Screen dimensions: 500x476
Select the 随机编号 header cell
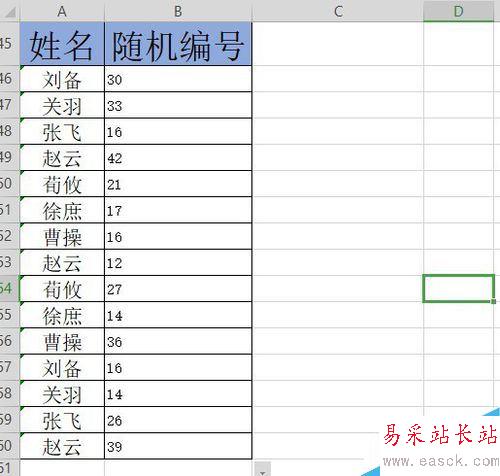click(x=178, y=44)
